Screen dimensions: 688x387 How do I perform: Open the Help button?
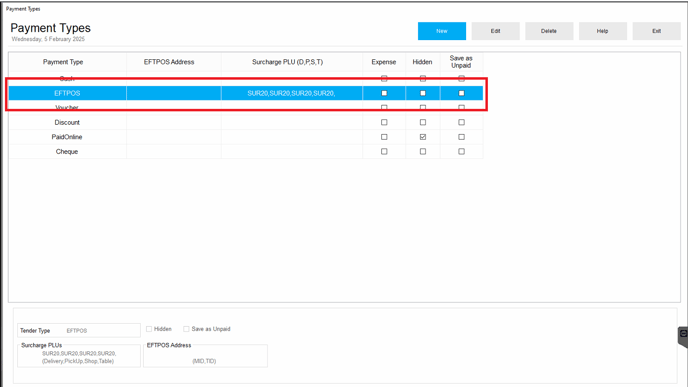coord(602,31)
